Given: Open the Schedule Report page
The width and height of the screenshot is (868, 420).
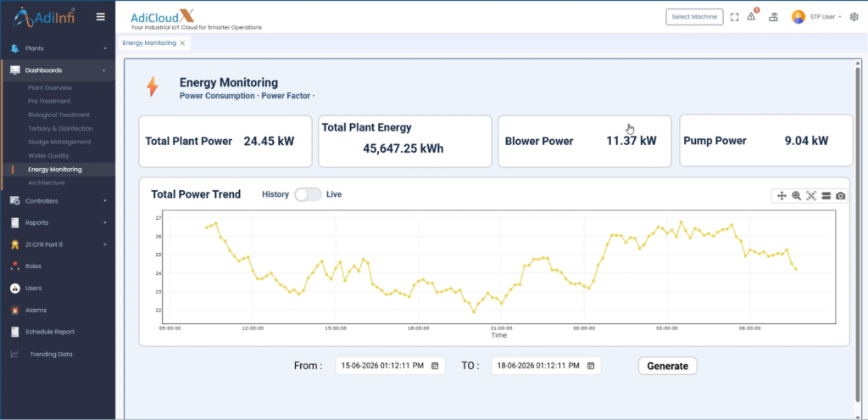Looking at the screenshot, I should (x=50, y=332).
